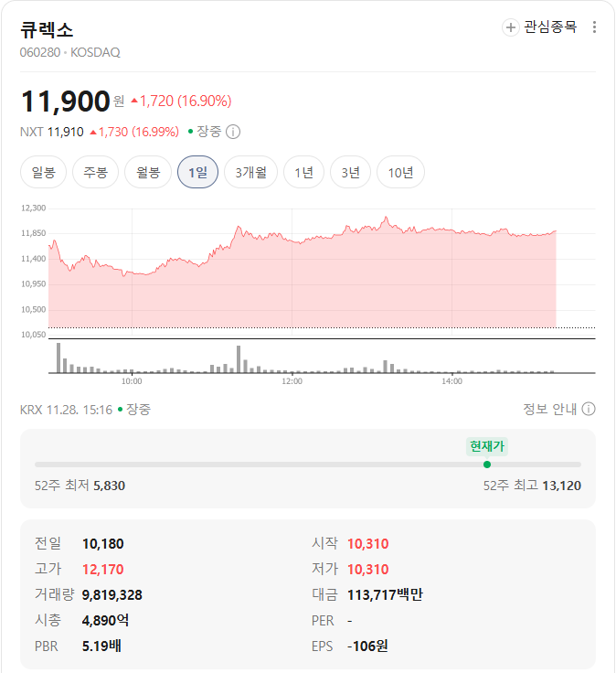Viewport: 616px width, 673px height.
Task: Click the NXT price 11,910
Action: [x=65, y=132]
